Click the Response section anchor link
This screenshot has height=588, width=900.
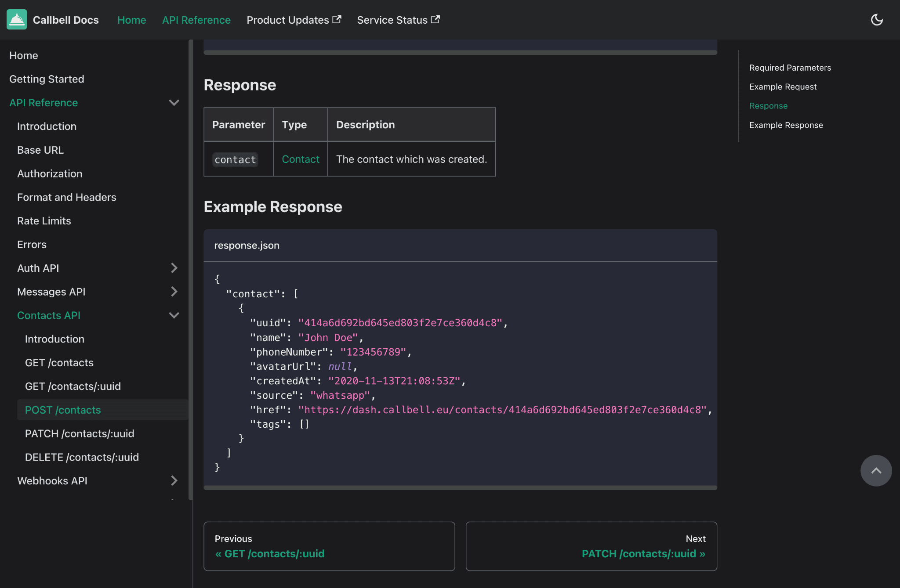pos(768,105)
